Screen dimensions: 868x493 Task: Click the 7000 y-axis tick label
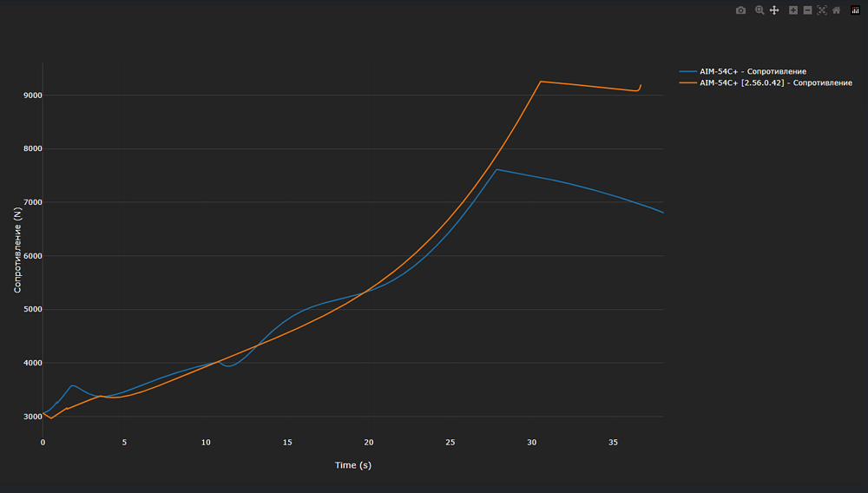click(x=33, y=202)
